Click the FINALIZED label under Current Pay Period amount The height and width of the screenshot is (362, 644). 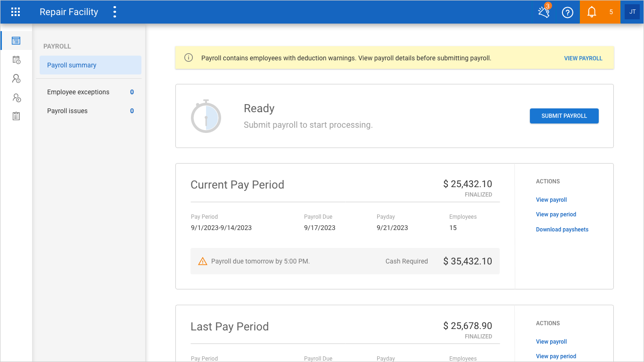[x=479, y=195]
